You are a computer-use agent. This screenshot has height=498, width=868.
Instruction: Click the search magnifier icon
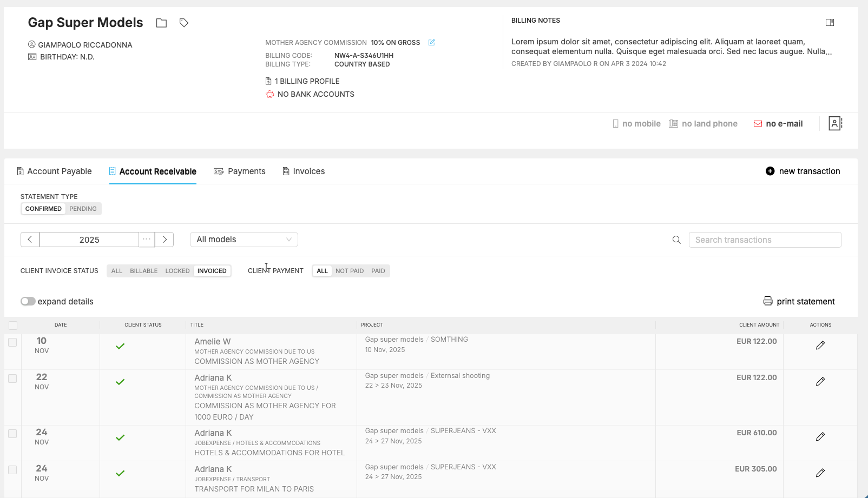tap(676, 240)
